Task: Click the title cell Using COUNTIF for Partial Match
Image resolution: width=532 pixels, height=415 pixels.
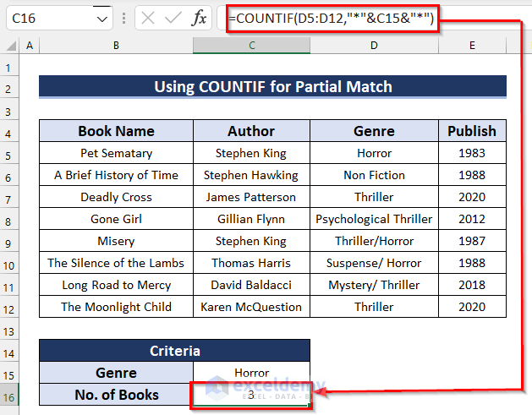Action: tap(272, 86)
